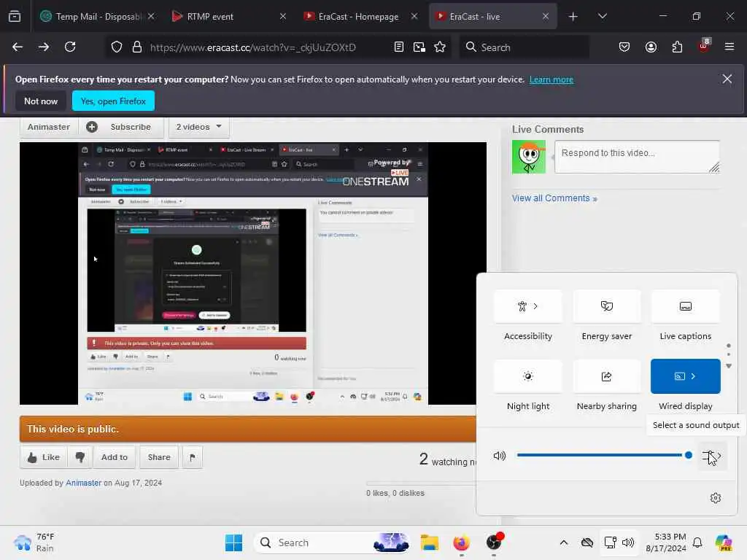The height and width of the screenshot is (560, 747).
Task: Expand the 2 videos dropdown
Action: (199, 127)
